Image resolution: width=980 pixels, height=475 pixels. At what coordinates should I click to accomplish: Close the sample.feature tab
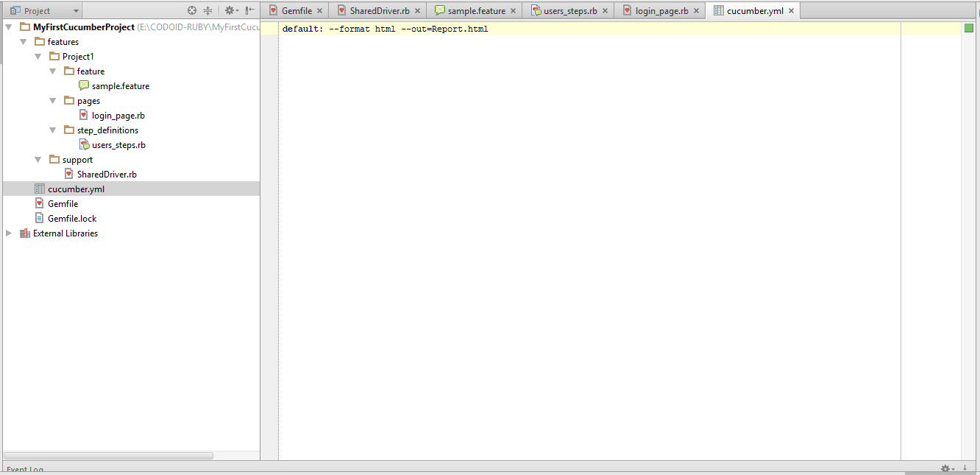(513, 11)
